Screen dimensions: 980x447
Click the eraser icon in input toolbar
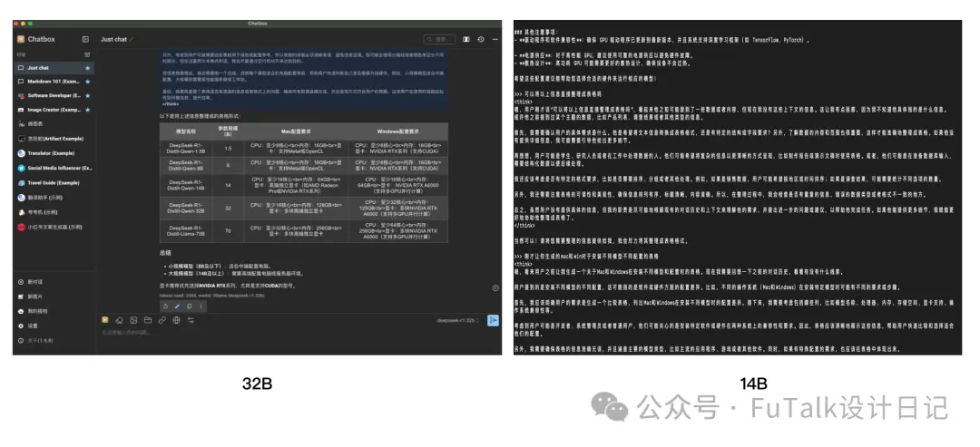tap(120, 320)
